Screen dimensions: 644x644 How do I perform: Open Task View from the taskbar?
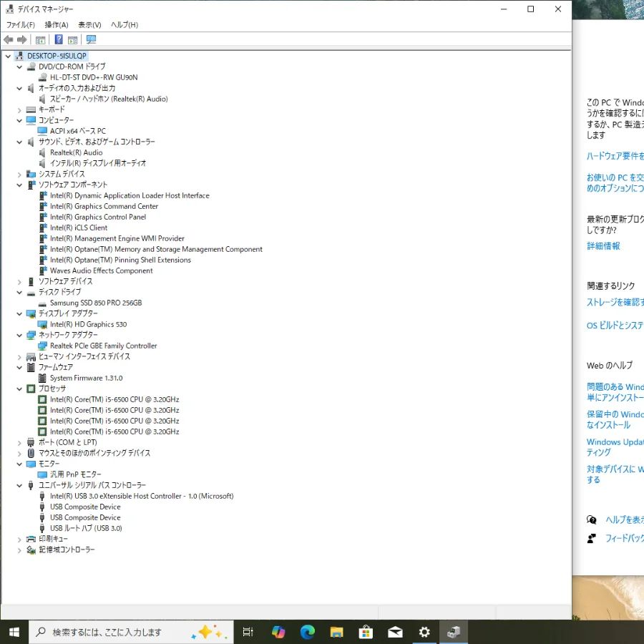[248, 632]
